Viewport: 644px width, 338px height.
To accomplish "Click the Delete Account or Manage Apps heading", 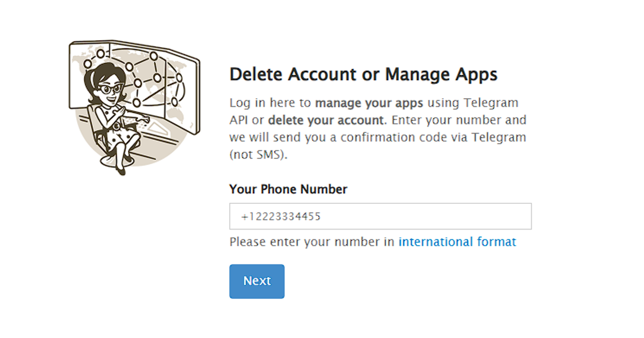I will [x=363, y=74].
